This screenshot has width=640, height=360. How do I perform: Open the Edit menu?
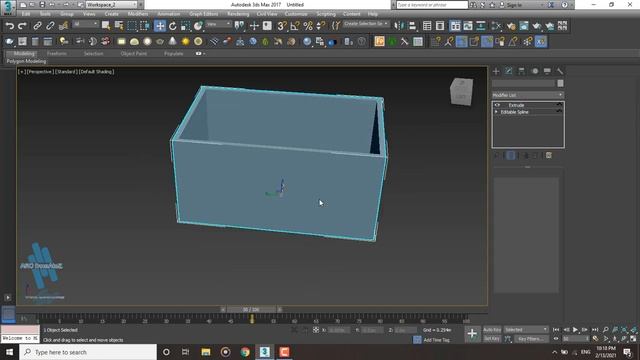coord(26,14)
